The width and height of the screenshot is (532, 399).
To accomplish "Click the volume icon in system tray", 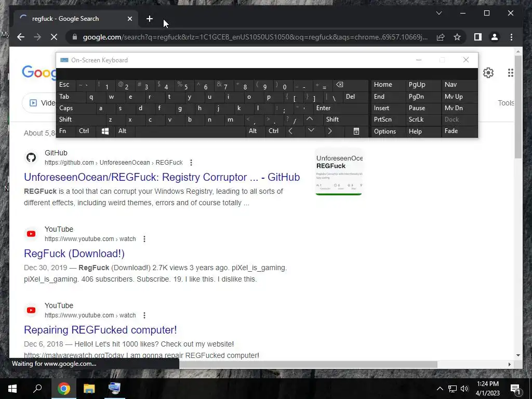I will [x=464, y=389].
